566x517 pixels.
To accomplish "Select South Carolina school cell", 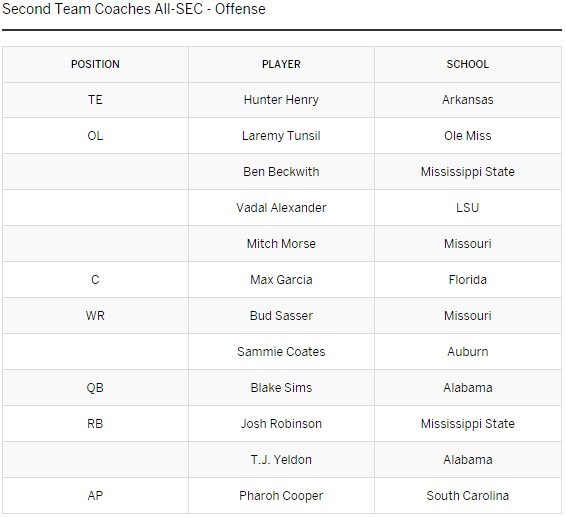I will click(468, 496).
